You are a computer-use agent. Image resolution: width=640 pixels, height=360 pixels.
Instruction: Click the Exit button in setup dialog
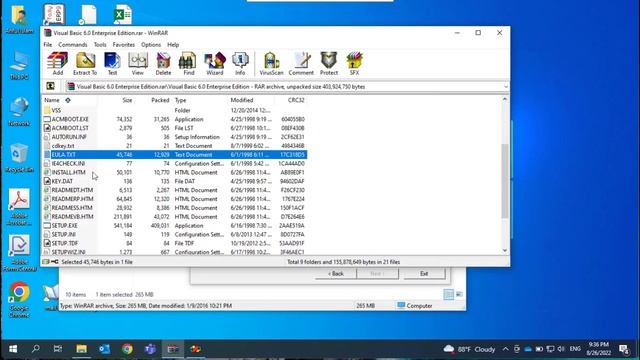tap(424, 274)
